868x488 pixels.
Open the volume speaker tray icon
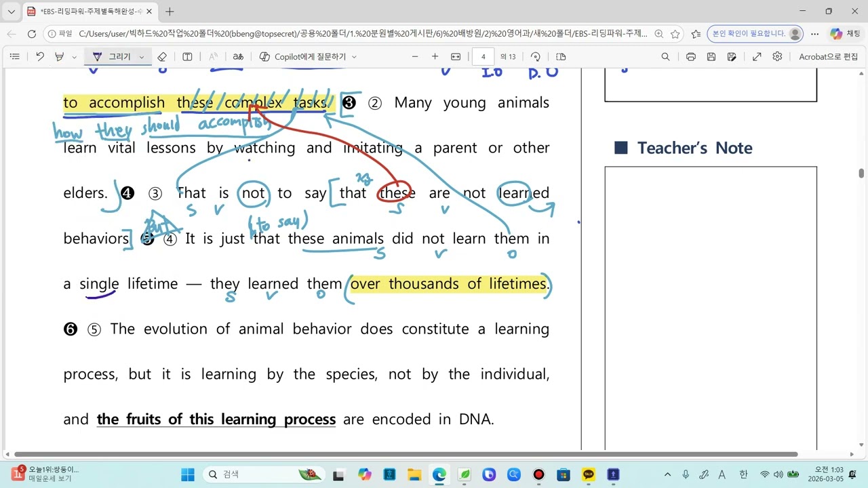coord(778,474)
